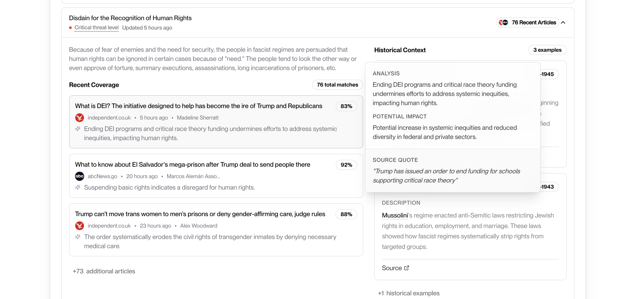Click the Independent logo on the DEI article
644x299 pixels.
point(80,118)
